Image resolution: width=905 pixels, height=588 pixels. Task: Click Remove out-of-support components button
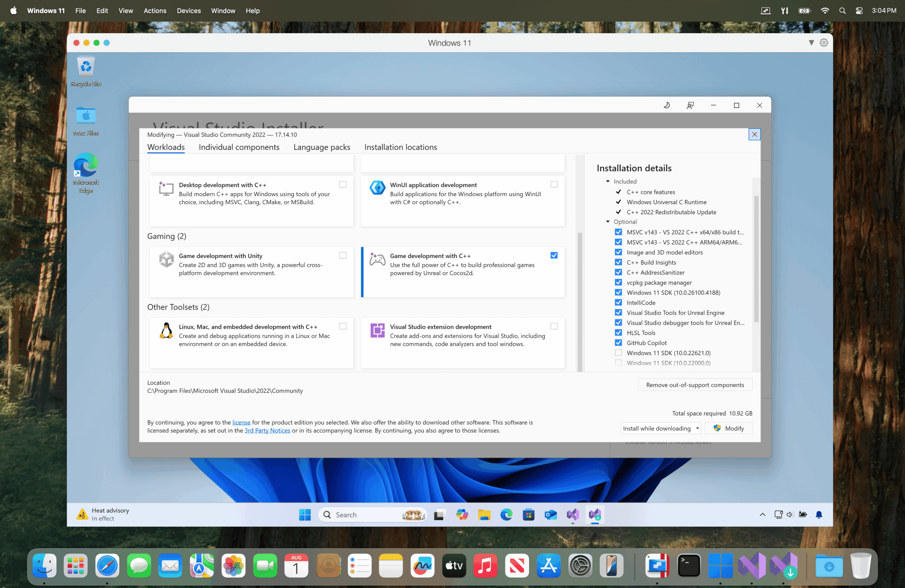pos(695,385)
